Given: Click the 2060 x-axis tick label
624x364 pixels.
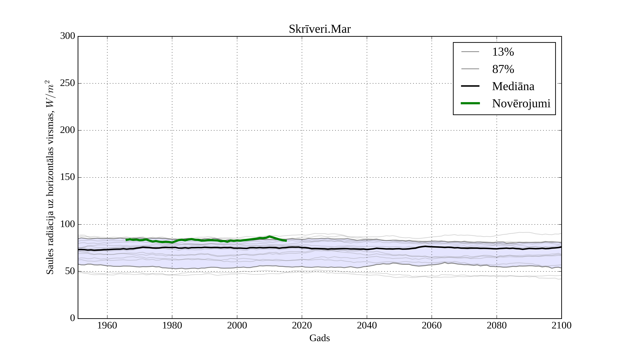Looking at the screenshot, I should pos(432,325).
